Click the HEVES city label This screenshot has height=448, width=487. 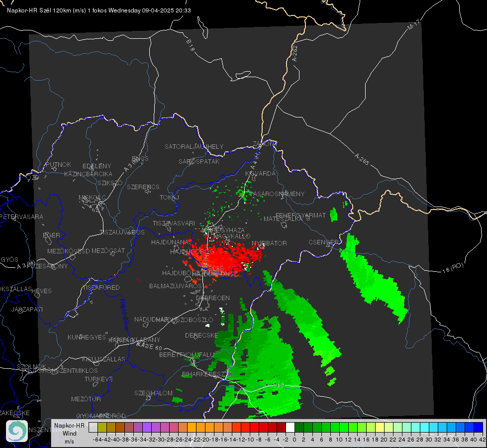coord(41,291)
